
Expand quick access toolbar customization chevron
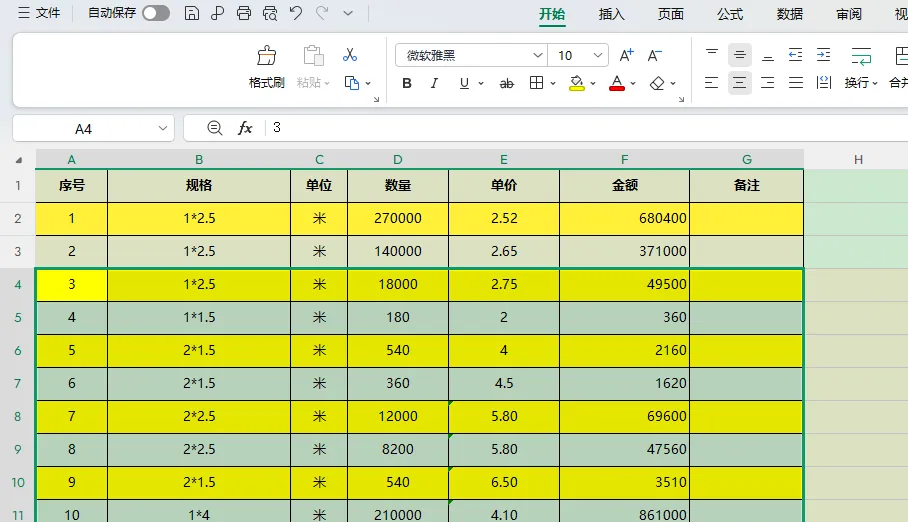(x=348, y=13)
